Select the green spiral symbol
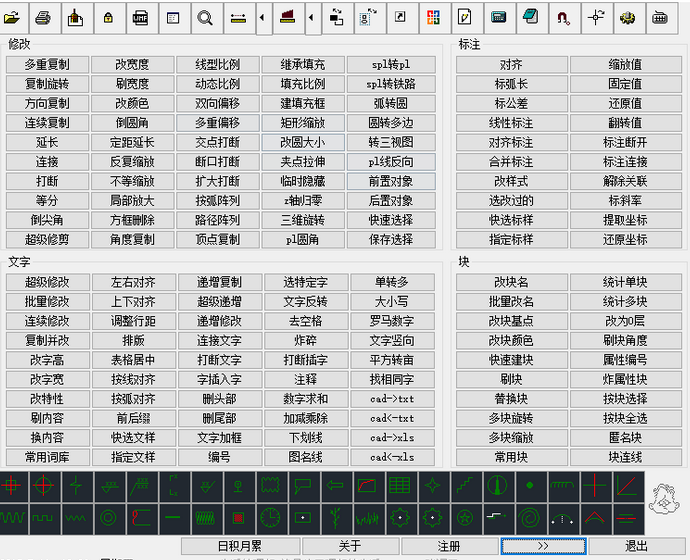 tap(530, 518)
